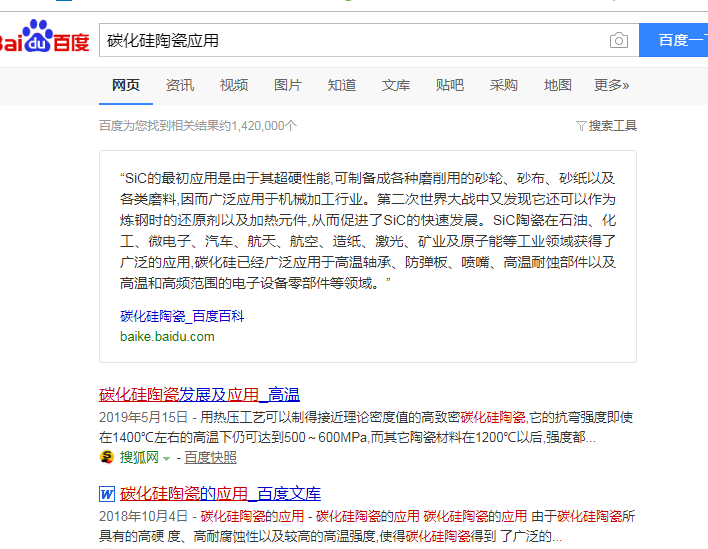Go to the 文库 tab
This screenshot has width=708, height=549.
point(396,85)
